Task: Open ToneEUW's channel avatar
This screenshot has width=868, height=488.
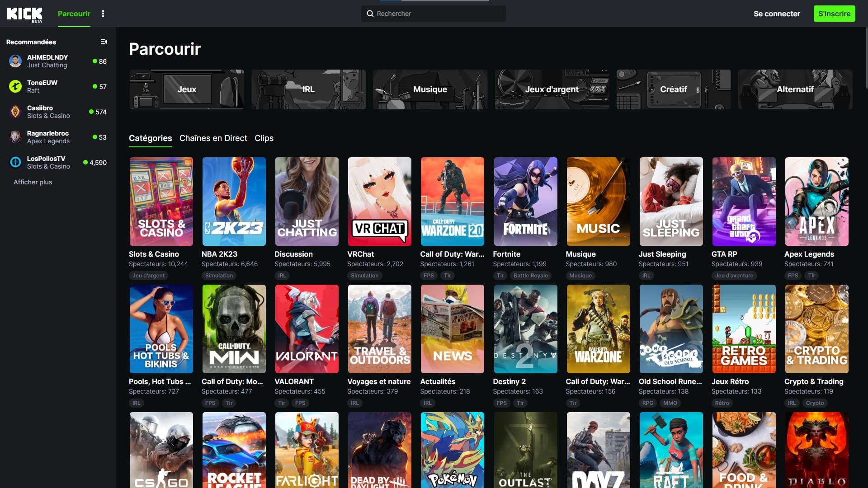Action: point(15,86)
